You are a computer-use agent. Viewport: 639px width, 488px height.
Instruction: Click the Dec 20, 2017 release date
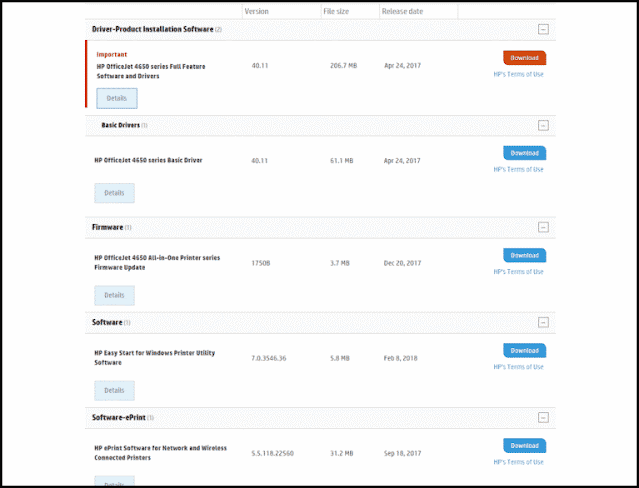point(402,263)
